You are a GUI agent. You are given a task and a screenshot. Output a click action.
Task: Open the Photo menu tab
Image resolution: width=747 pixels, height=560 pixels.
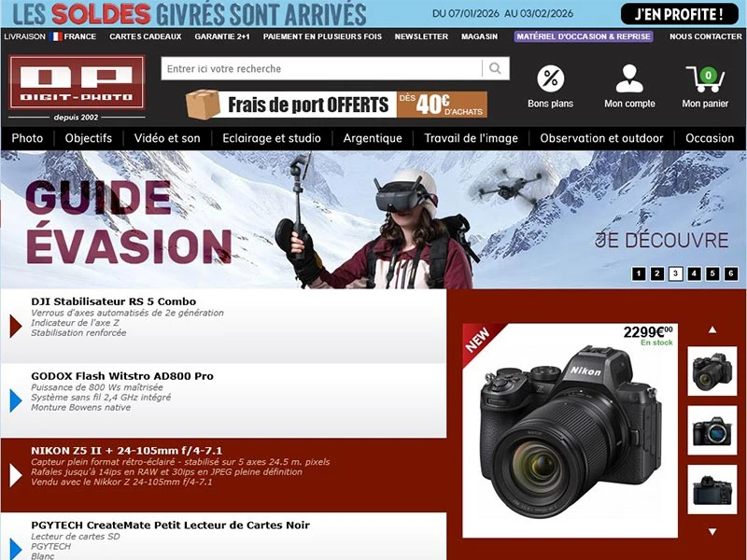click(27, 137)
